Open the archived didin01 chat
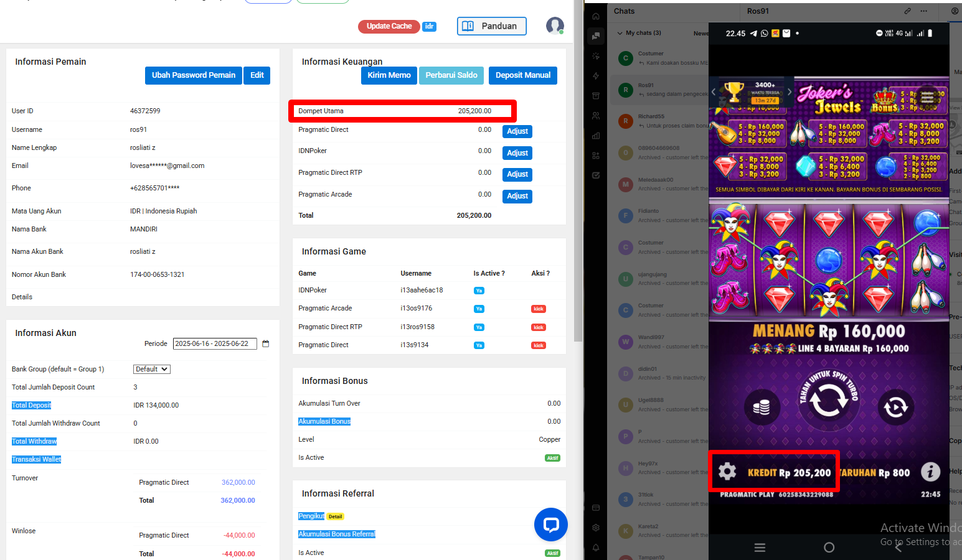The height and width of the screenshot is (560, 962). click(658, 373)
